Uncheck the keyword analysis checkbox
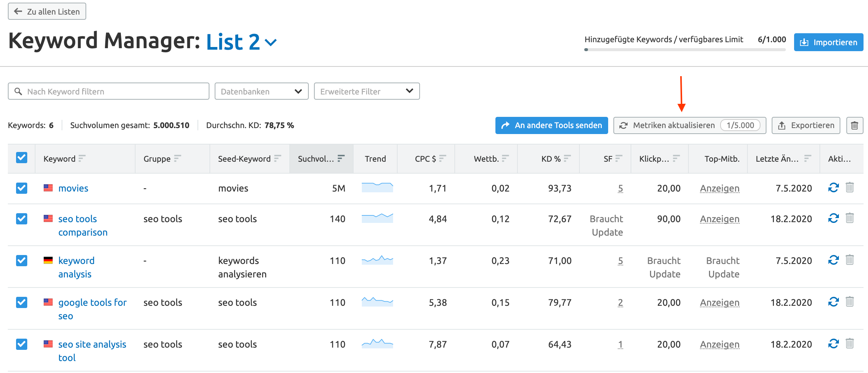 pyautogui.click(x=22, y=261)
